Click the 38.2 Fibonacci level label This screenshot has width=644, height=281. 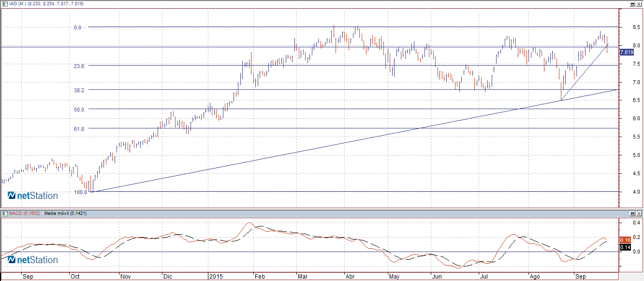point(79,90)
